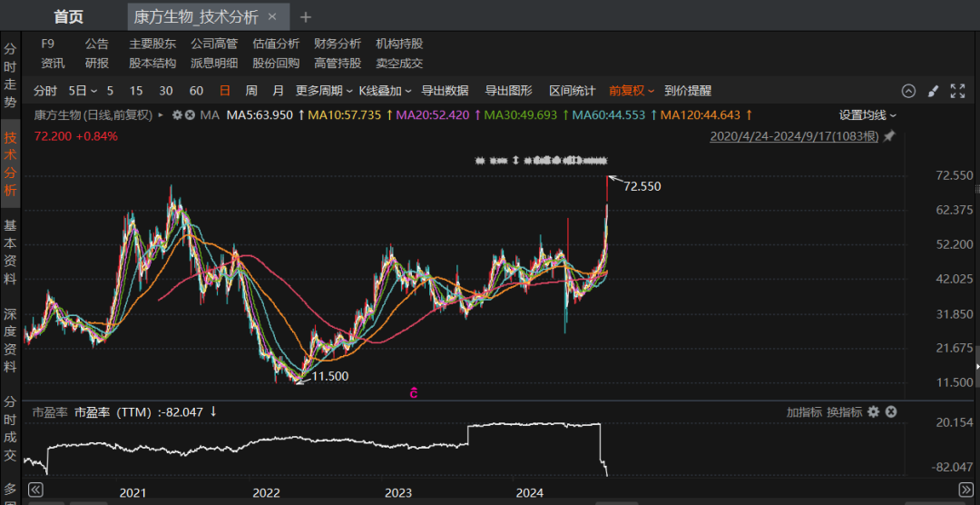Open 财务分析 menu item
The image size is (980, 505).
pyautogui.click(x=338, y=44)
